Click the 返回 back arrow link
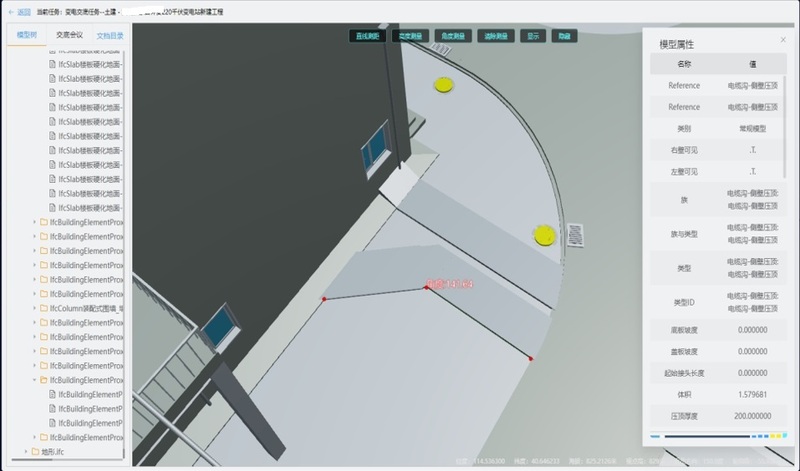Viewport: 800px width, 471px height. coord(19,12)
